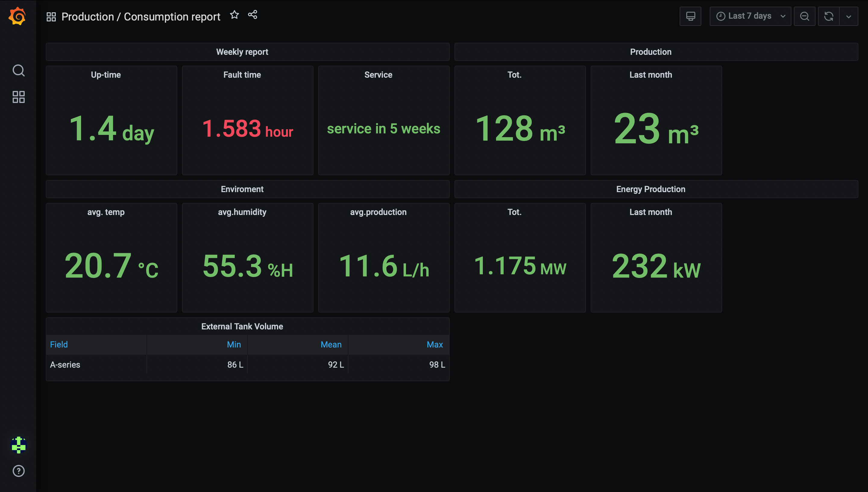Click the 92 L mean value
Image resolution: width=868 pixels, height=492 pixels.
336,365
